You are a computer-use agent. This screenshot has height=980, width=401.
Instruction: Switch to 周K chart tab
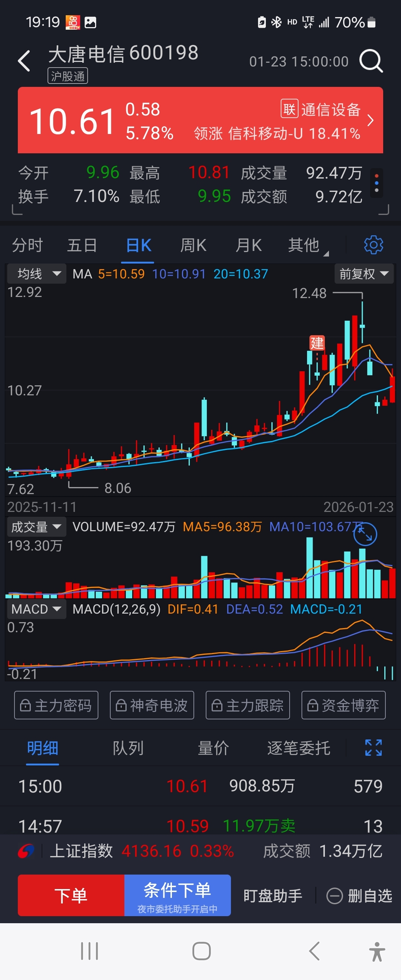(193, 245)
